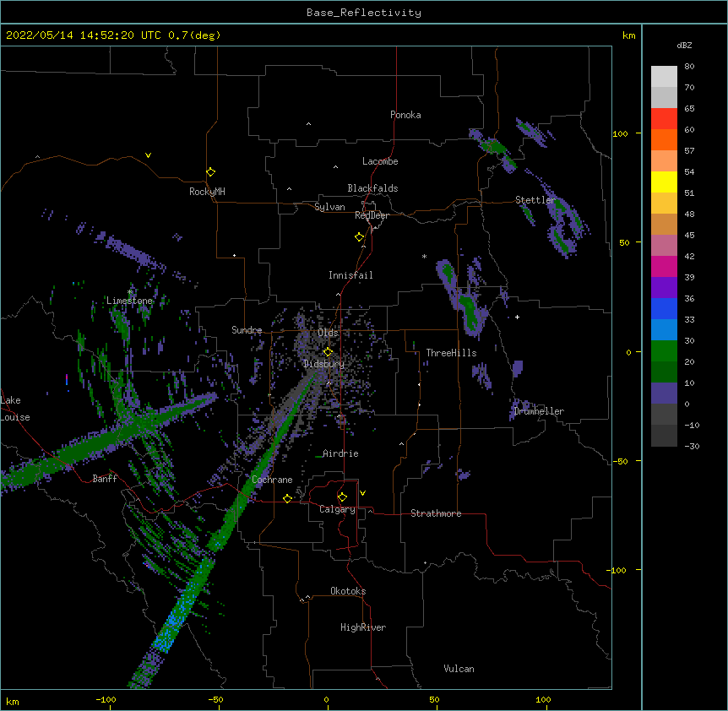Click the Base_Reflectivity title

click(x=364, y=13)
